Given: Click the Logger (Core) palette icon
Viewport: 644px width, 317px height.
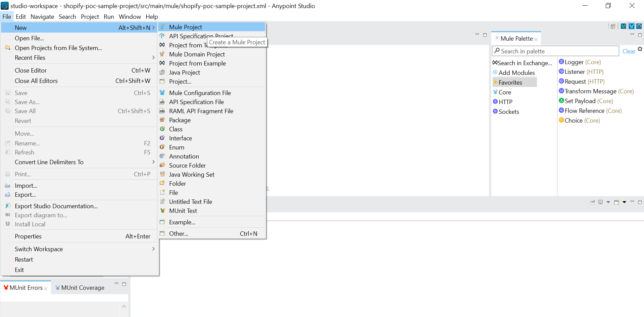Looking at the screenshot, I should [561, 62].
